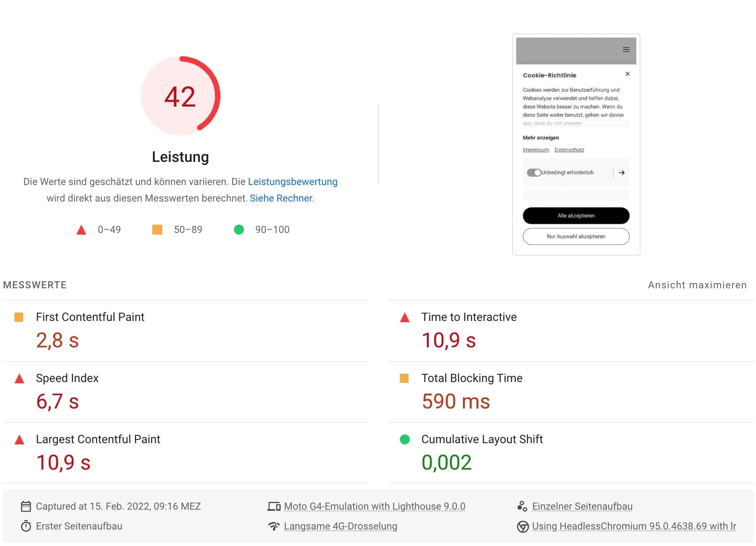
Task: Click the Chrome icon next to HeadlessChromium
Action: click(522, 526)
